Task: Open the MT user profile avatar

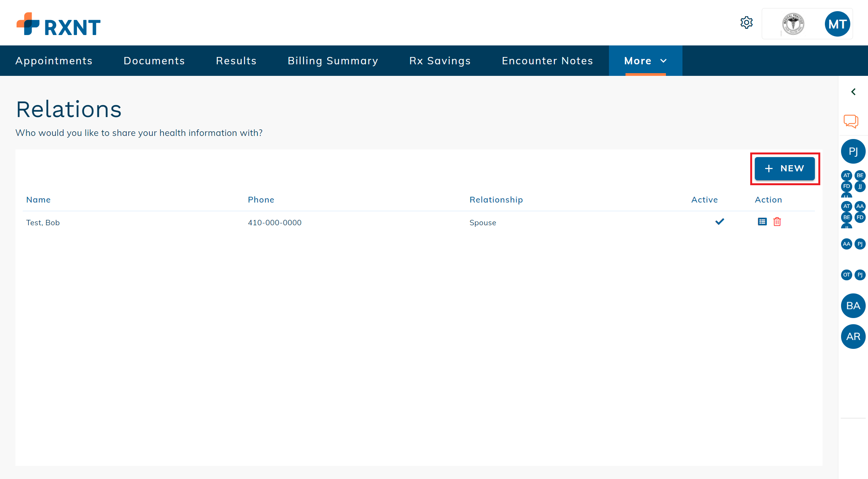Action: coord(837,24)
